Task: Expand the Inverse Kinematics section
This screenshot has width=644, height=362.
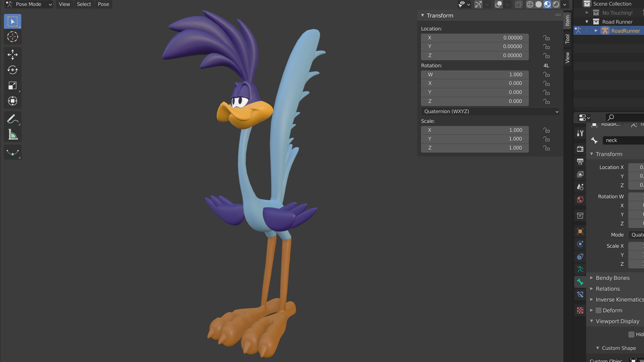Action: point(619,300)
